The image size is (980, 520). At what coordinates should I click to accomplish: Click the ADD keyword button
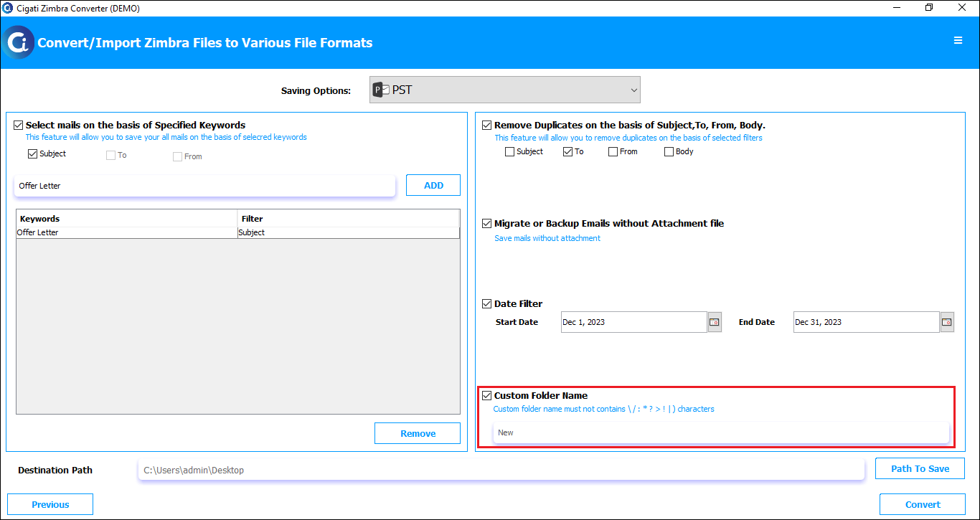[433, 185]
